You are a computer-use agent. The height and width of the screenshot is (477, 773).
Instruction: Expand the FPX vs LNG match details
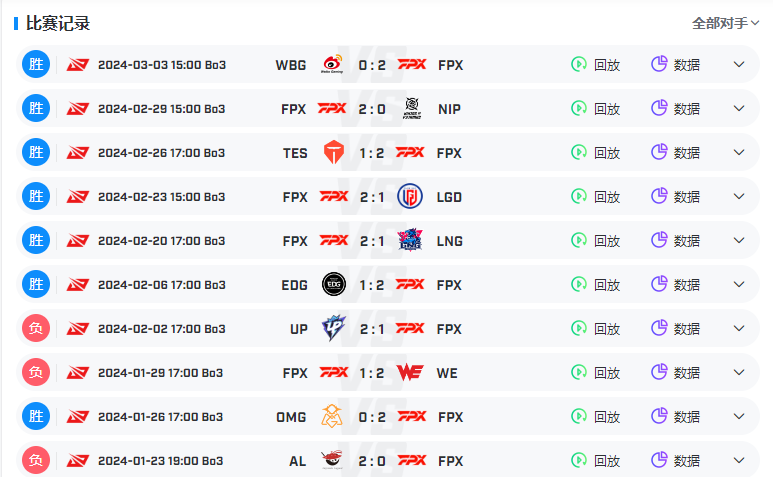point(738,240)
